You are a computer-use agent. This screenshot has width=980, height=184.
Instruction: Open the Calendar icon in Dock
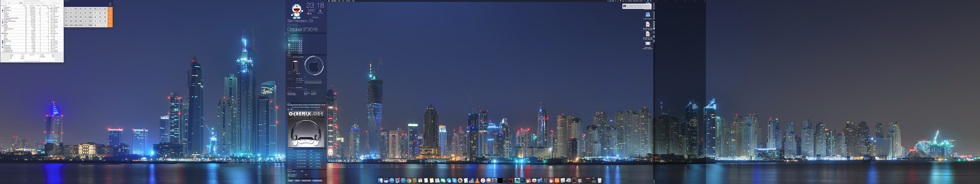[x=420, y=181]
